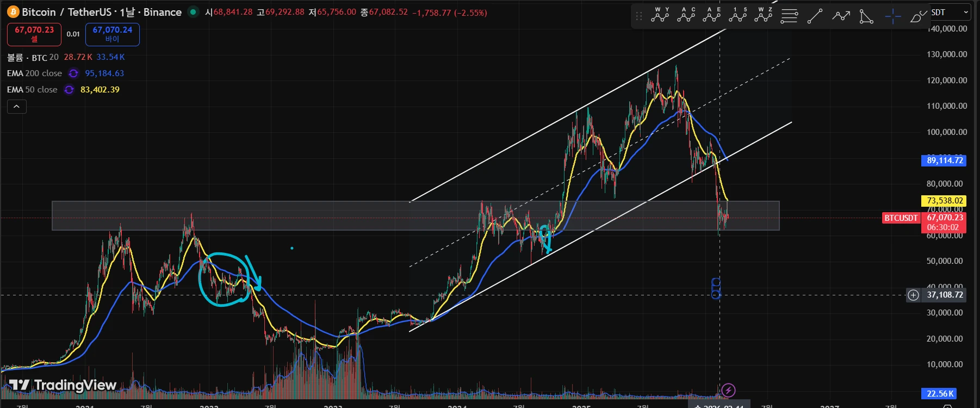Select the 1-5 Elliott impulse wave tool
Screen dimensions: 980x408
click(737, 15)
